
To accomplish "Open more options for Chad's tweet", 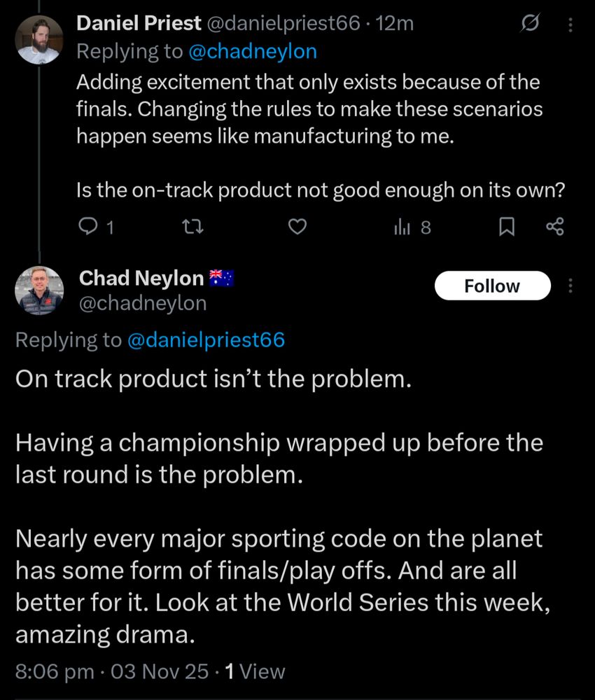I will point(570,286).
